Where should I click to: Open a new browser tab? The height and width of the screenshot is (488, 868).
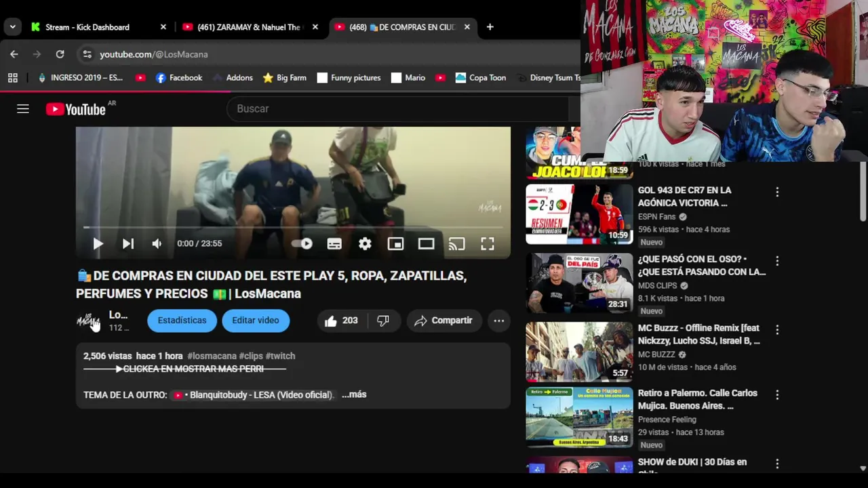(x=490, y=27)
